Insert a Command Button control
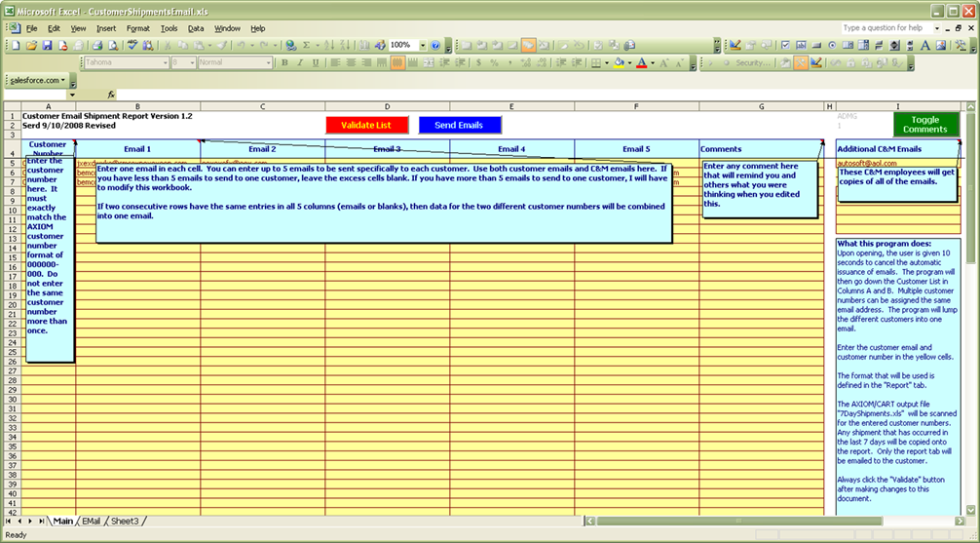This screenshot has width=980, height=543. (x=816, y=45)
